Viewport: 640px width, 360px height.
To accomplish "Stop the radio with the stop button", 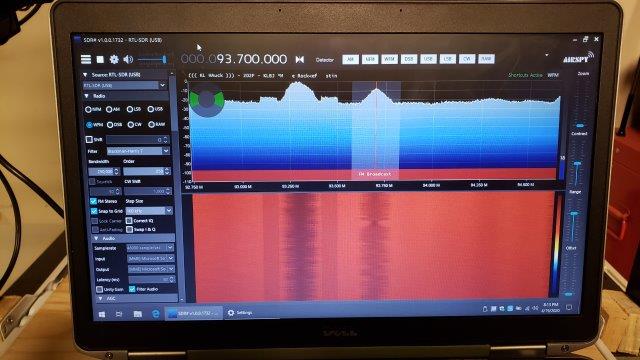I will (100, 60).
